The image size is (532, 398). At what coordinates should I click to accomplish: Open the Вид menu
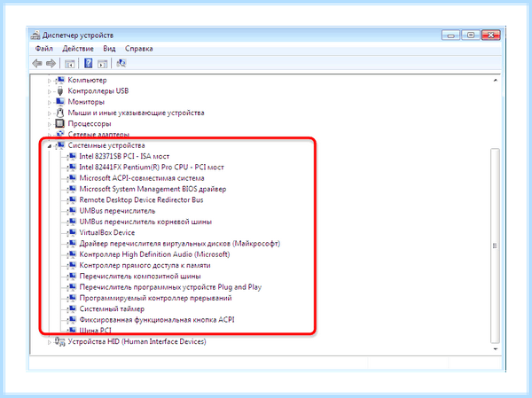click(x=109, y=49)
